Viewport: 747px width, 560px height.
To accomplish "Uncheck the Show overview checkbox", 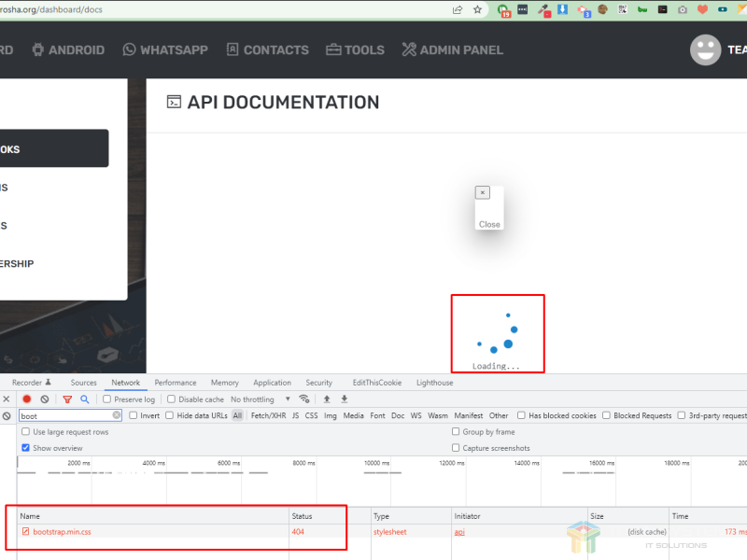I will coord(26,448).
